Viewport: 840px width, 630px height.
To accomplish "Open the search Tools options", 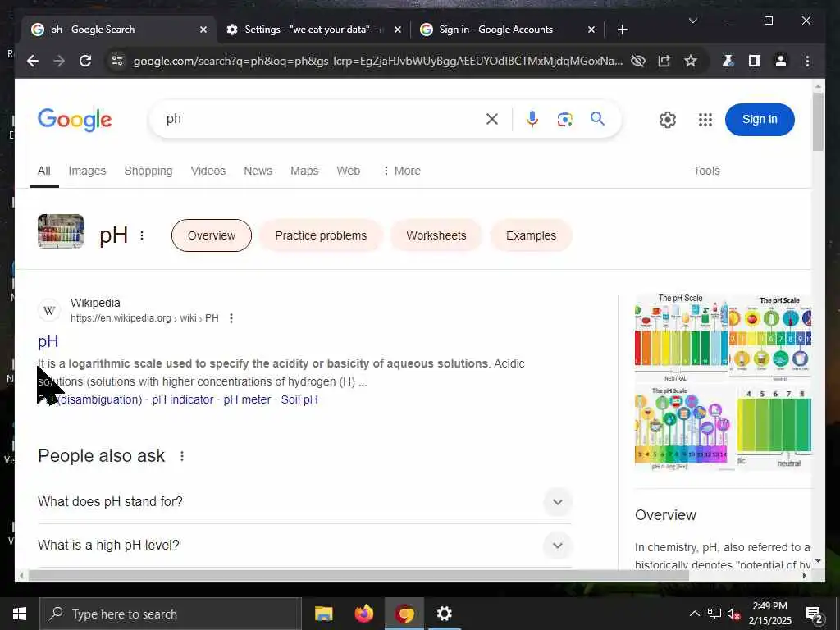I will pos(706,171).
